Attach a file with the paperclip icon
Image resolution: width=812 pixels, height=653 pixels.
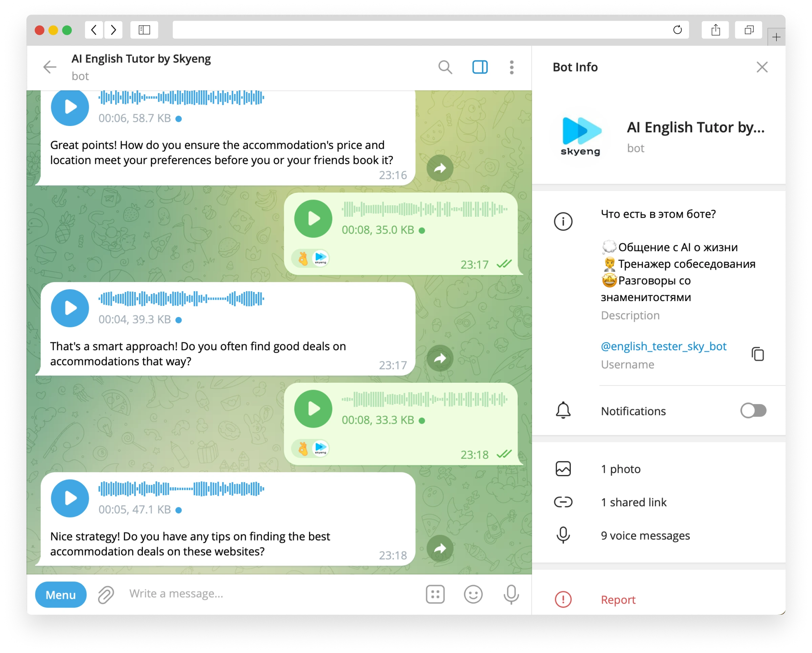[105, 594]
